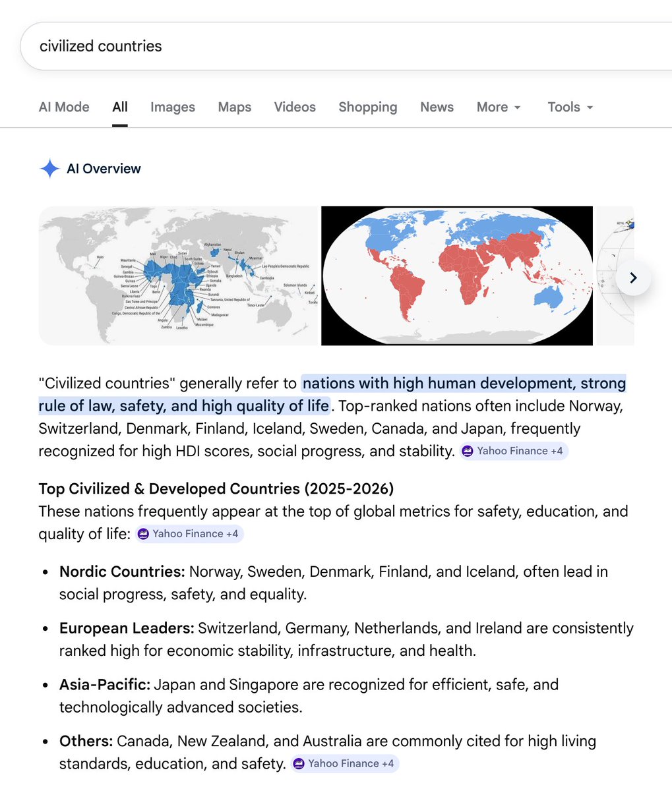Viewport: 672px width, 791px height.
Task: Go to the Videos tab
Action: tap(295, 107)
